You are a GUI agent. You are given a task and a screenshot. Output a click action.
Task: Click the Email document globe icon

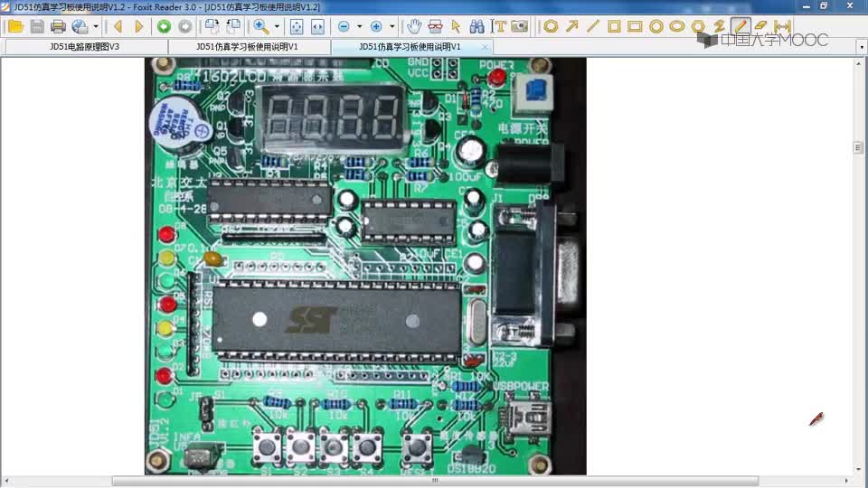pyautogui.click(x=80, y=26)
